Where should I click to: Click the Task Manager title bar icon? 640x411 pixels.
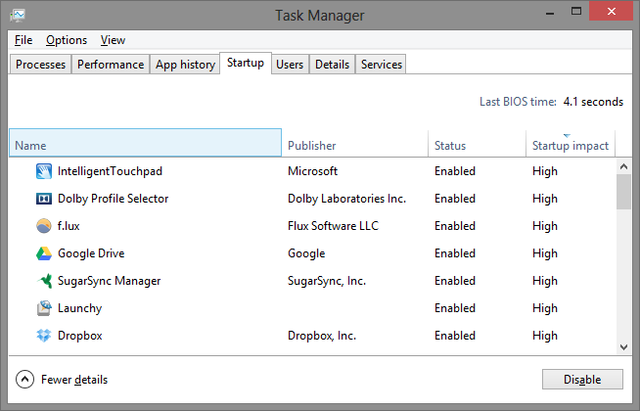pos(18,16)
